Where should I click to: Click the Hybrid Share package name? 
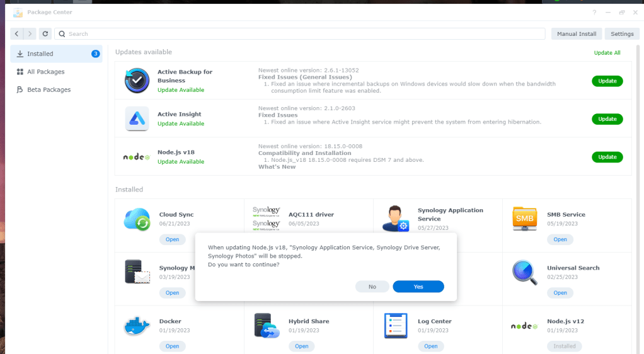pyautogui.click(x=308, y=321)
